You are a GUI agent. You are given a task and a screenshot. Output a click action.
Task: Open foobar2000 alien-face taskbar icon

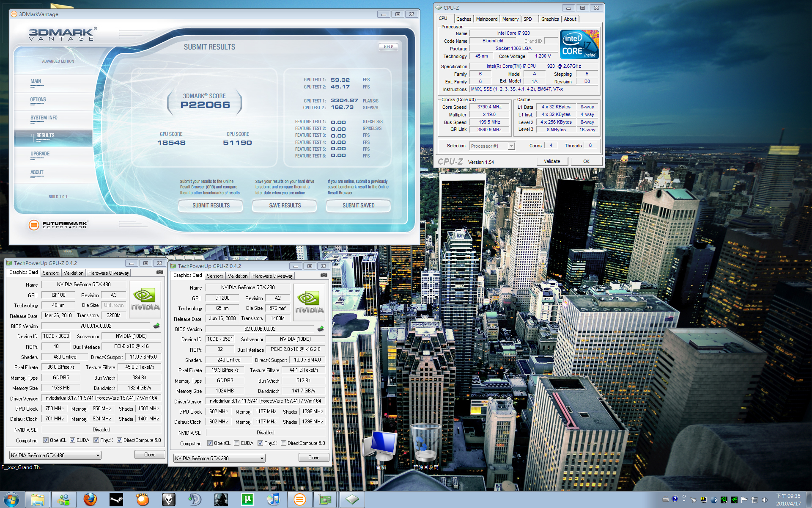coord(169,500)
